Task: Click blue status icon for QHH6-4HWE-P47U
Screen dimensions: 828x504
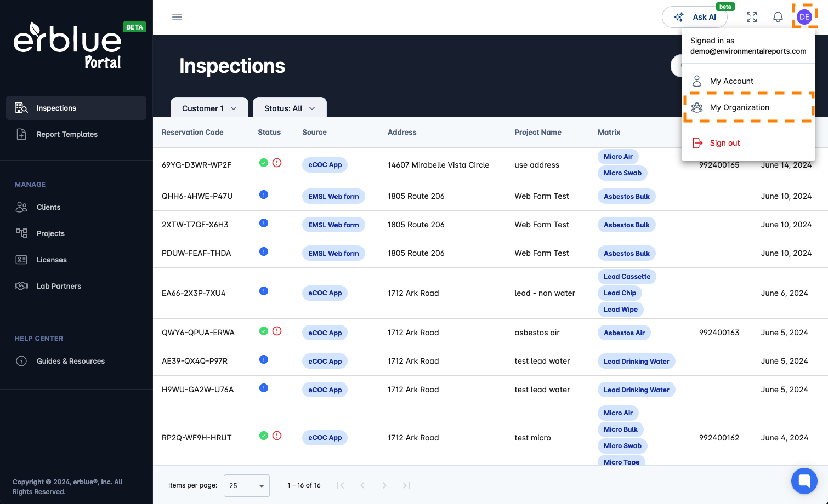Action: 264,194
